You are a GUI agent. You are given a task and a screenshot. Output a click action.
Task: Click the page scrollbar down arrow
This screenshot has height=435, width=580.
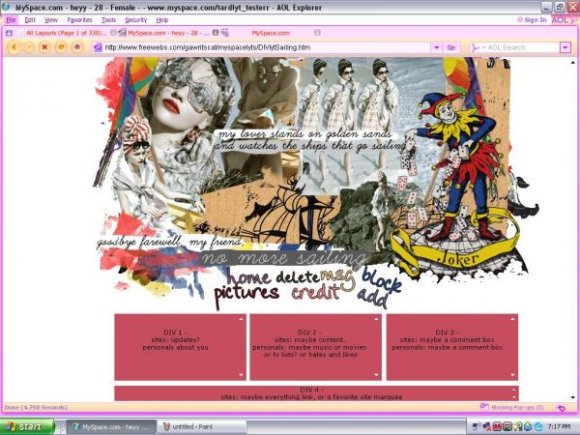coord(573,397)
